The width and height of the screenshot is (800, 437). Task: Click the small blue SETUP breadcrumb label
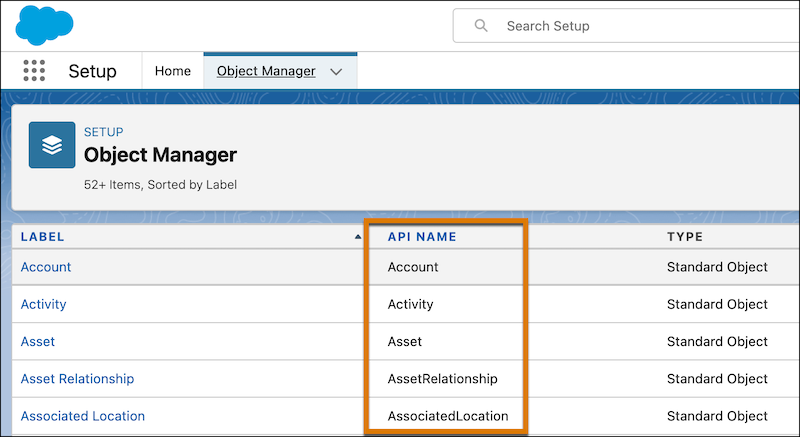pyautogui.click(x=104, y=132)
